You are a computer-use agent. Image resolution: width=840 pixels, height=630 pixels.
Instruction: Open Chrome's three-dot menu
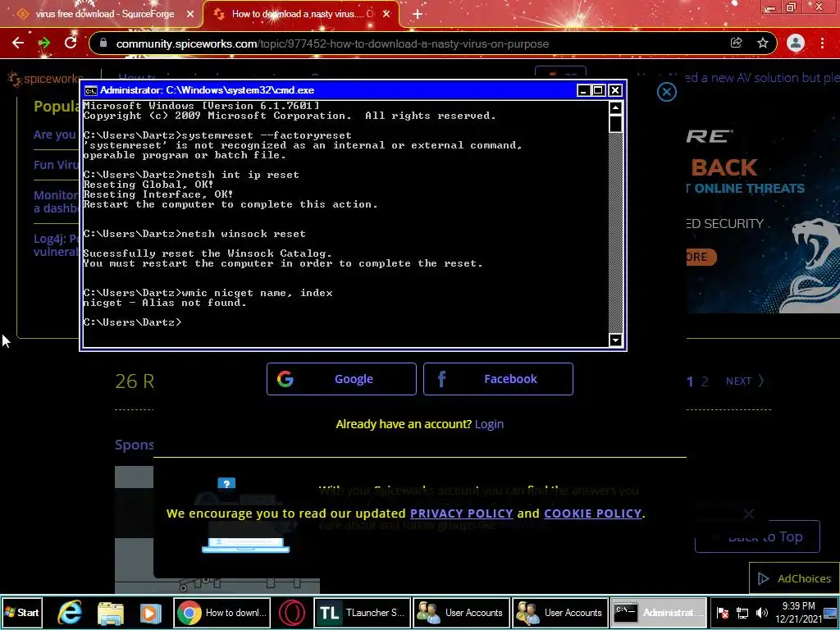pyautogui.click(x=822, y=43)
